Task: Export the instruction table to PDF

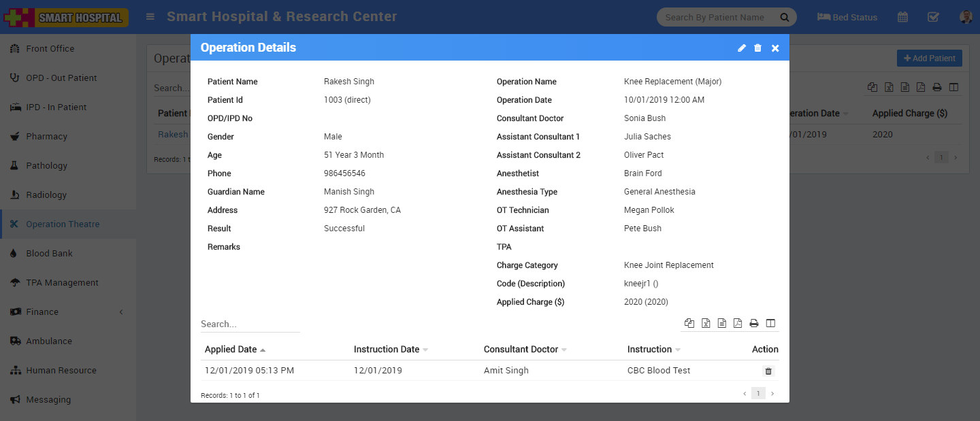Action: [x=738, y=324]
